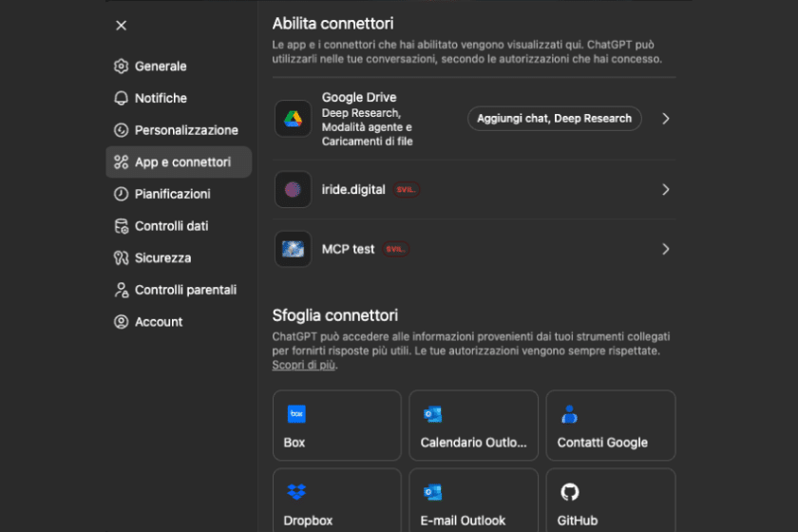
Task: Open the Dropbox connector tile
Action: pyautogui.click(x=336, y=502)
